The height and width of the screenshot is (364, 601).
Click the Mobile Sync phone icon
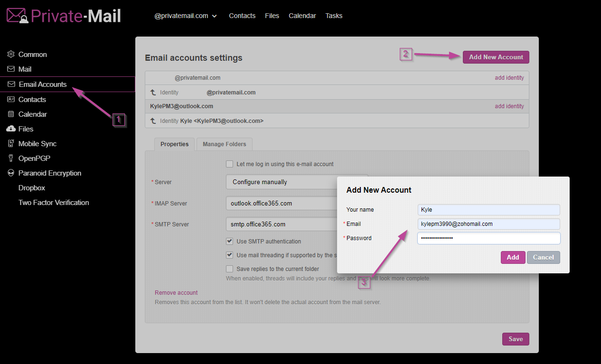point(11,144)
